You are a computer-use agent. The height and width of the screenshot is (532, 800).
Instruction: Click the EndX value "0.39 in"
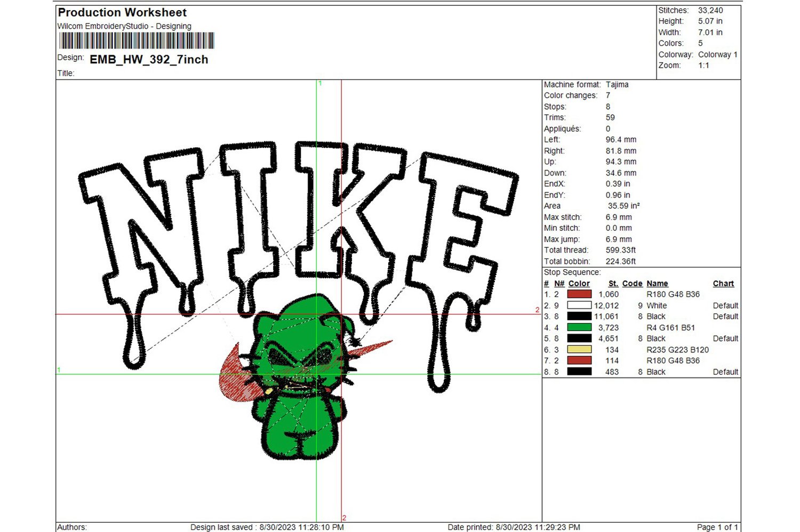[618, 184]
